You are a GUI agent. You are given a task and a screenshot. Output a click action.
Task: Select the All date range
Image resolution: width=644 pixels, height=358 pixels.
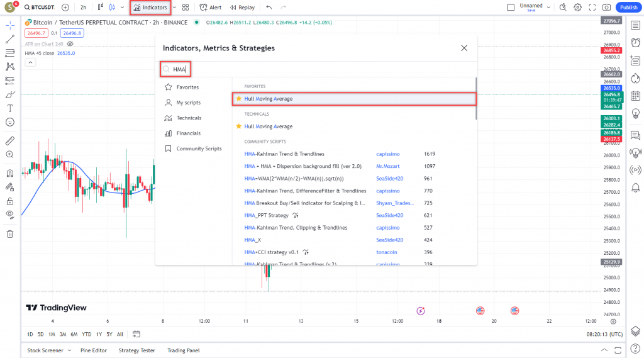tap(120, 335)
